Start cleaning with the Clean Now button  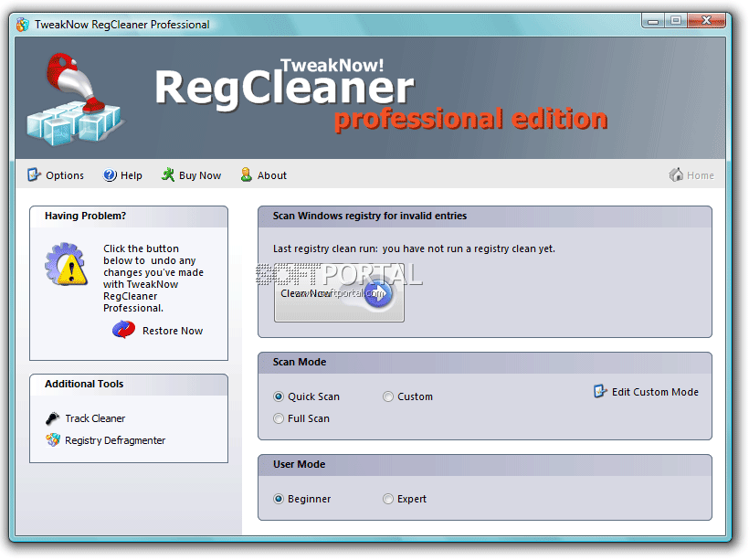(339, 293)
